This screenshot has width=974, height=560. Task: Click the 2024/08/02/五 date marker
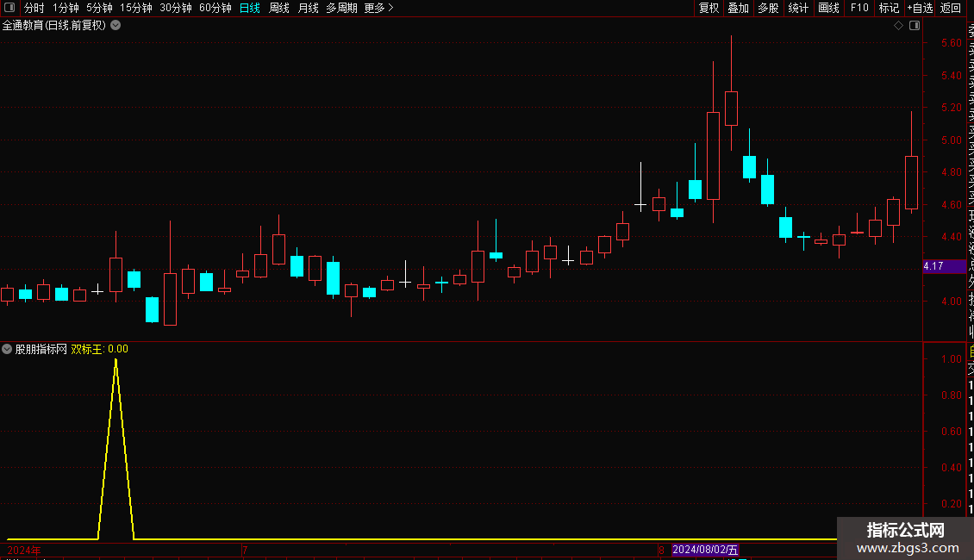(x=705, y=550)
